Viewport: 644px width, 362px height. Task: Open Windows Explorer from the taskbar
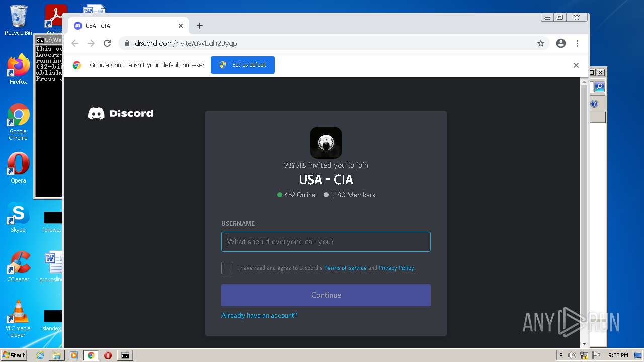[57, 355]
